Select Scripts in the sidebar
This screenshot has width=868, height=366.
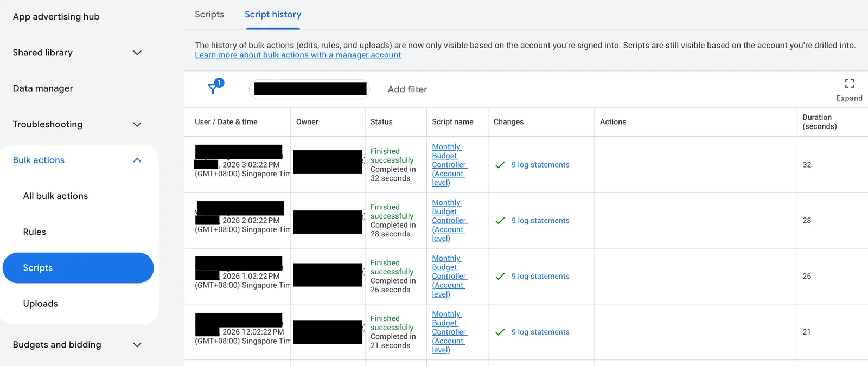(x=78, y=268)
